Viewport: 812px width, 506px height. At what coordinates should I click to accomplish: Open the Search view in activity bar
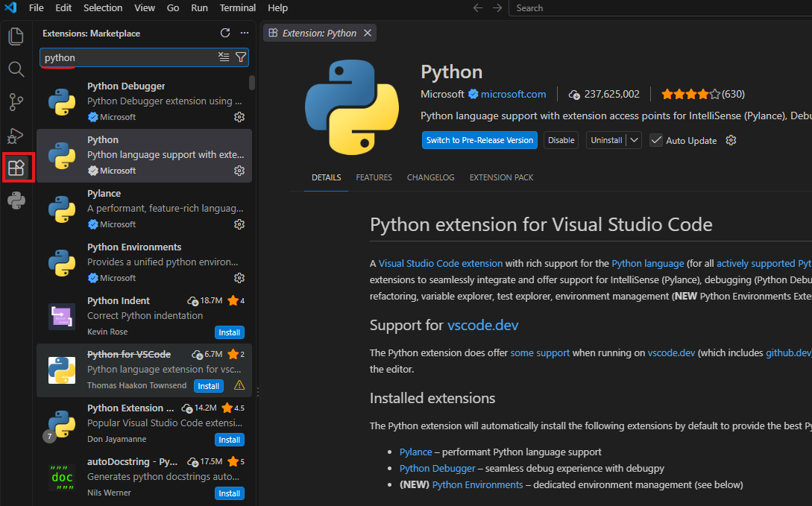[x=16, y=69]
